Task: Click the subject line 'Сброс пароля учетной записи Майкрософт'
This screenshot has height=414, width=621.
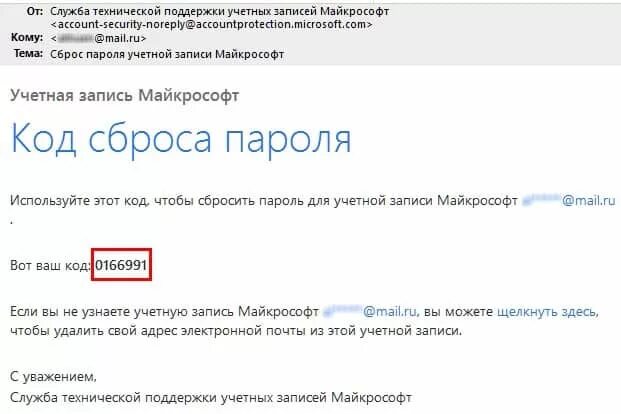Action: 167,54
